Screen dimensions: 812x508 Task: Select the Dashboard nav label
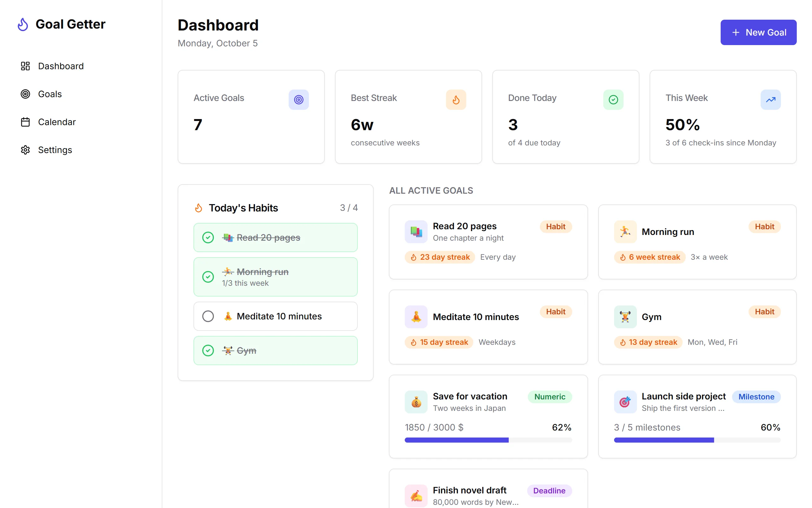coord(61,66)
